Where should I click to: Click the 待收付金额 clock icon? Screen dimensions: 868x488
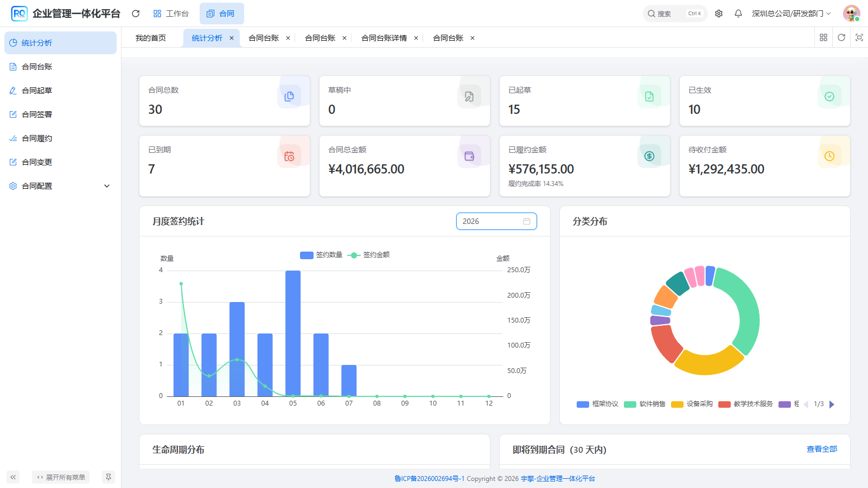829,156
